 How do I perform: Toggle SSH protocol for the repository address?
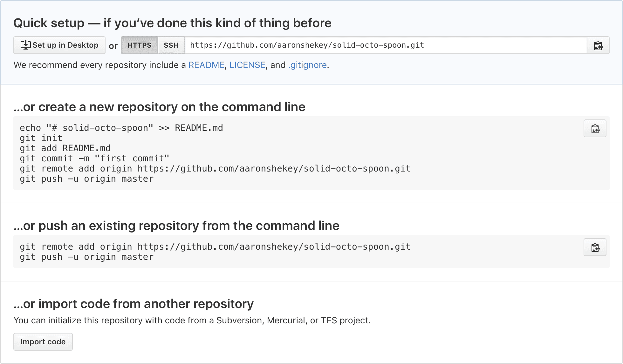pyautogui.click(x=171, y=45)
